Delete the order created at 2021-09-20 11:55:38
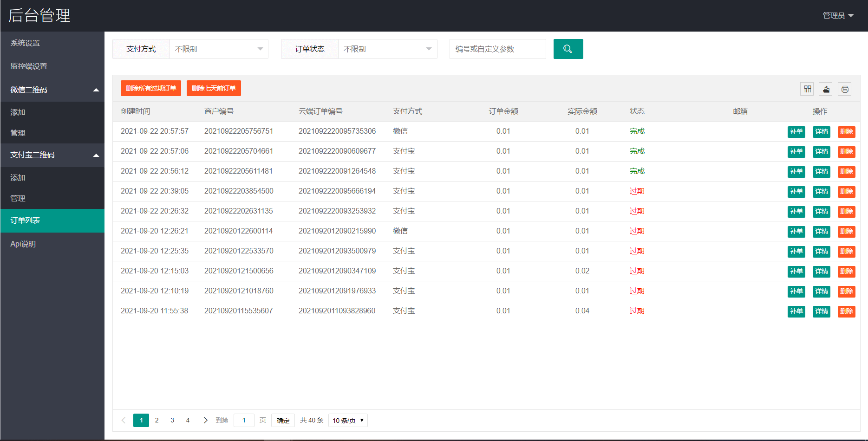Viewport: 868px width, 441px height. [x=846, y=311]
